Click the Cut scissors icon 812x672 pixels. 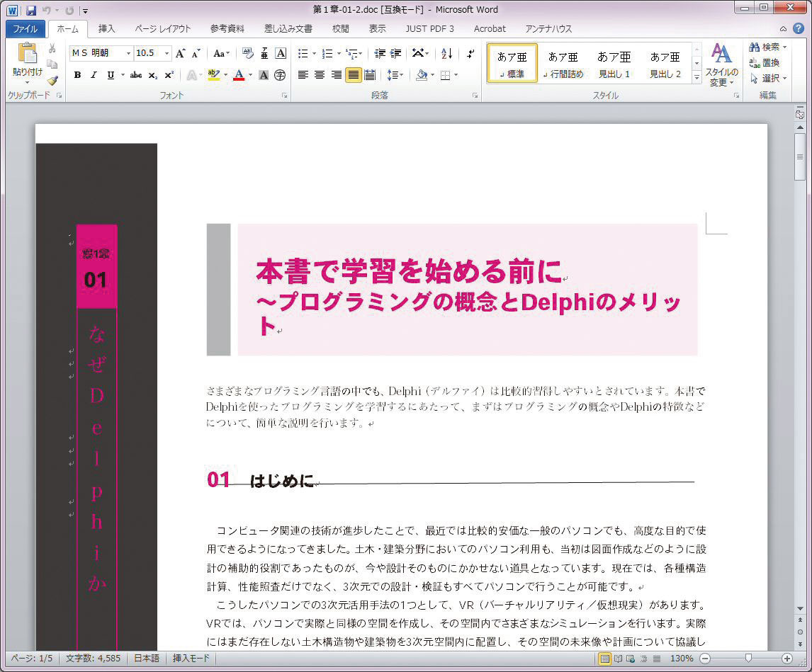(52, 48)
